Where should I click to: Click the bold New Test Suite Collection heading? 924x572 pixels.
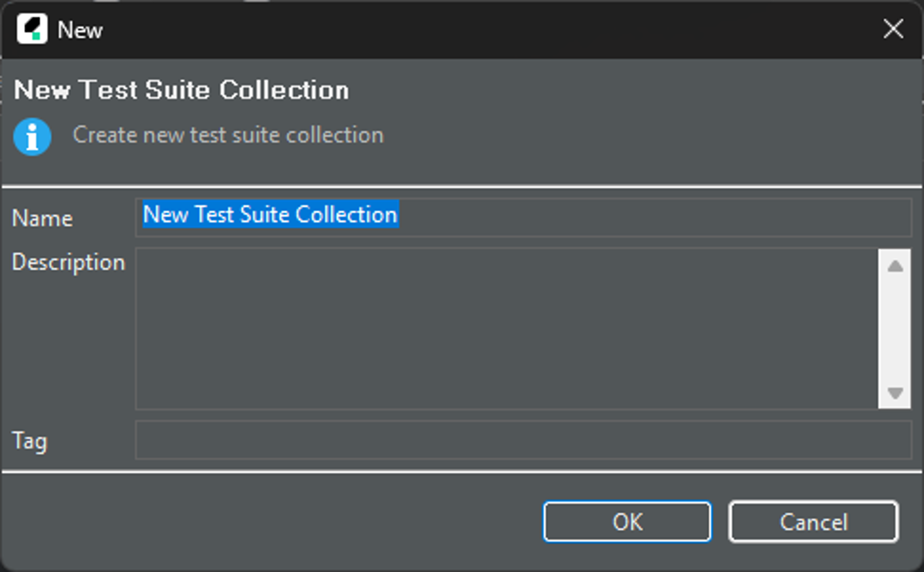pyautogui.click(x=181, y=90)
